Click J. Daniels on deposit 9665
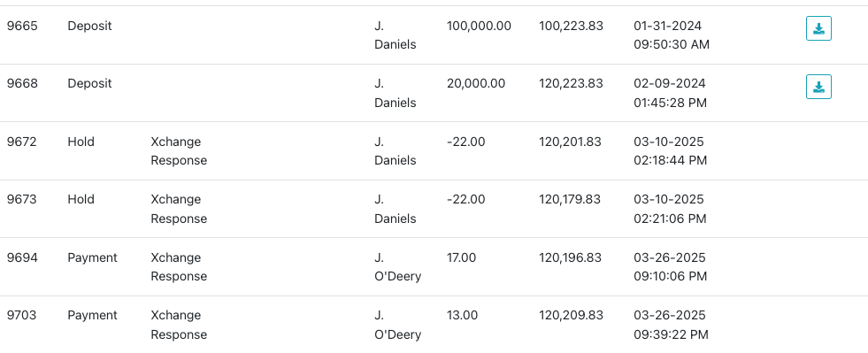This screenshot has width=868, height=353. click(x=396, y=35)
